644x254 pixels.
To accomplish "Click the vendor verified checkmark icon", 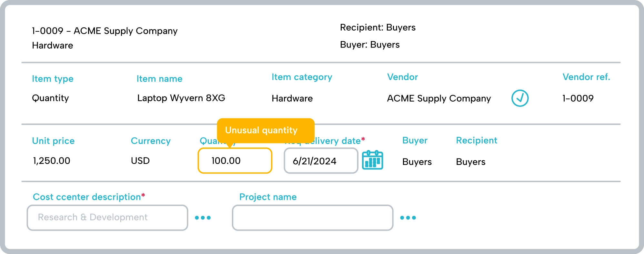I will (x=520, y=98).
